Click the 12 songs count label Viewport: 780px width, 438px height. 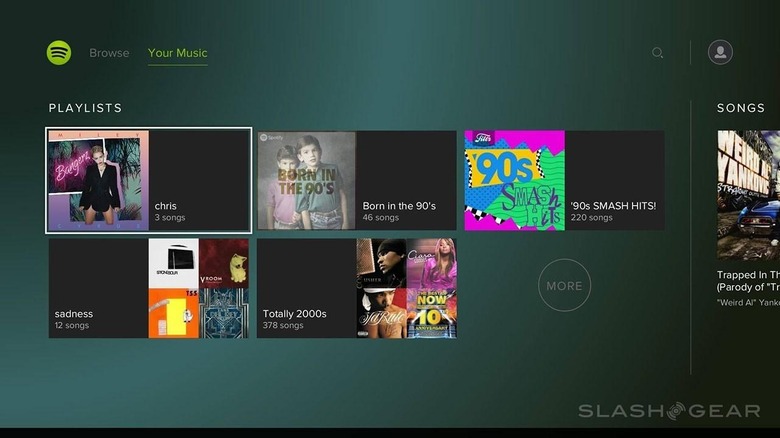click(x=72, y=326)
